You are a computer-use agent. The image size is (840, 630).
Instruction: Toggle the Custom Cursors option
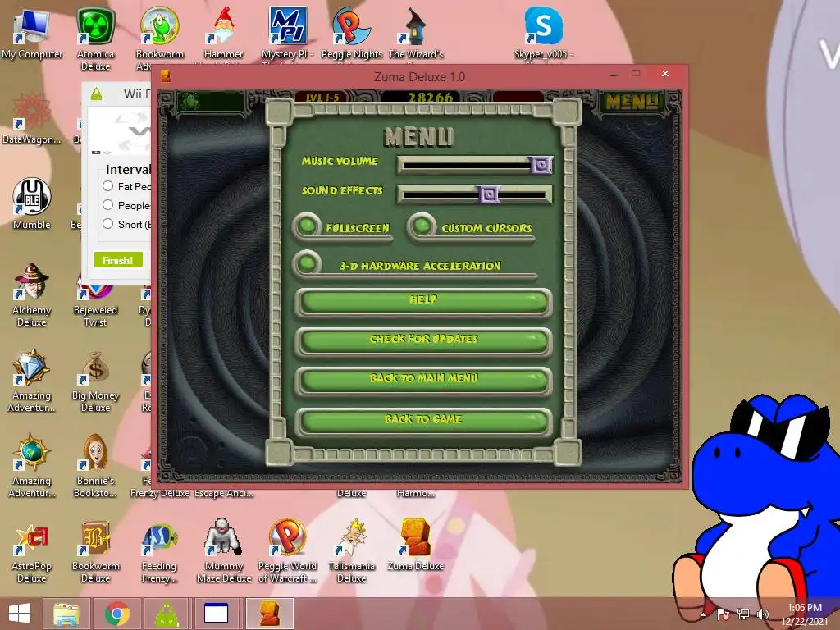[x=422, y=226]
